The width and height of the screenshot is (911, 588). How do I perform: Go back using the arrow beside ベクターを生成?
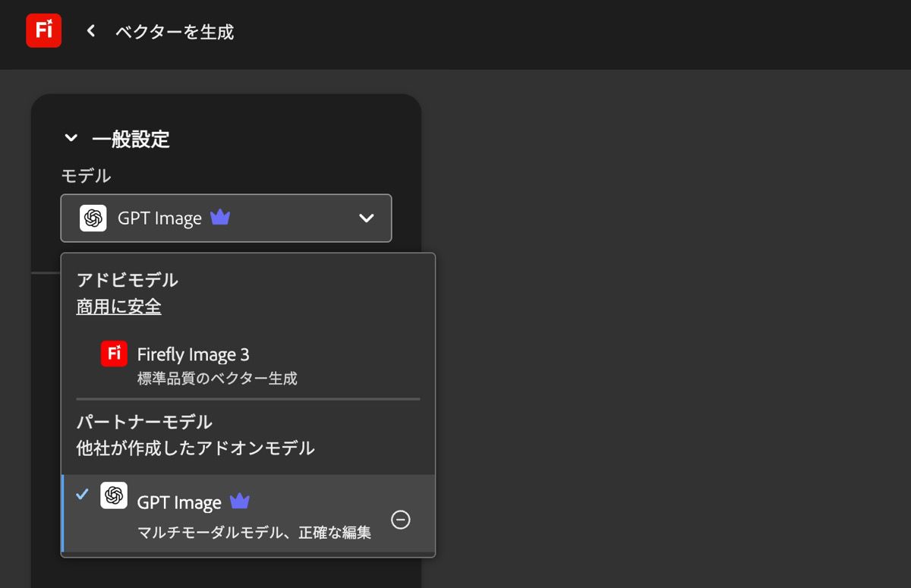[x=91, y=31]
